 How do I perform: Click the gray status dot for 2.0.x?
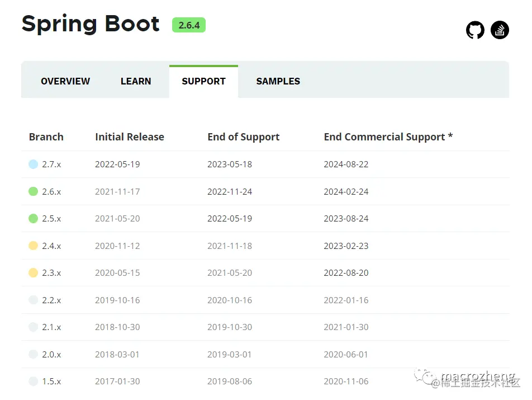34,354
